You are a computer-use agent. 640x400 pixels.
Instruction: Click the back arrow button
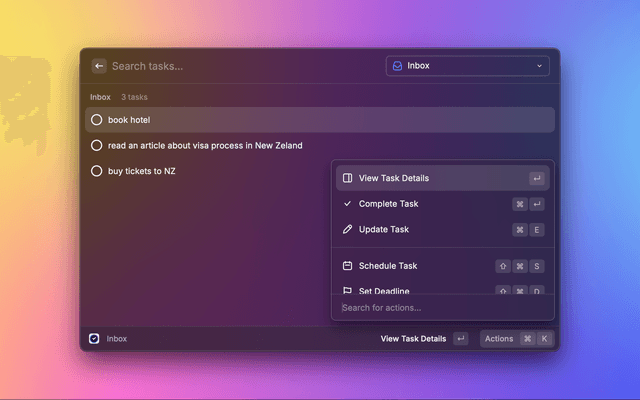(99, 66)
